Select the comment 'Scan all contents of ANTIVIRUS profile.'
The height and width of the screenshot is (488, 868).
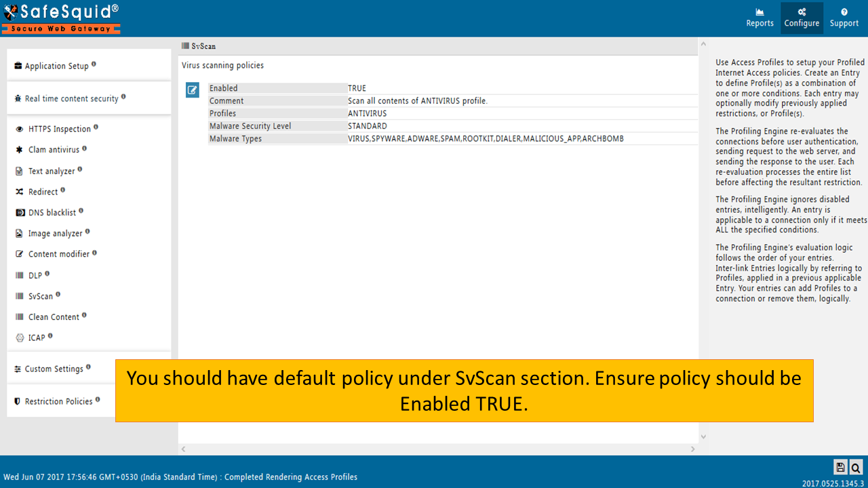[x=418, y=101]
